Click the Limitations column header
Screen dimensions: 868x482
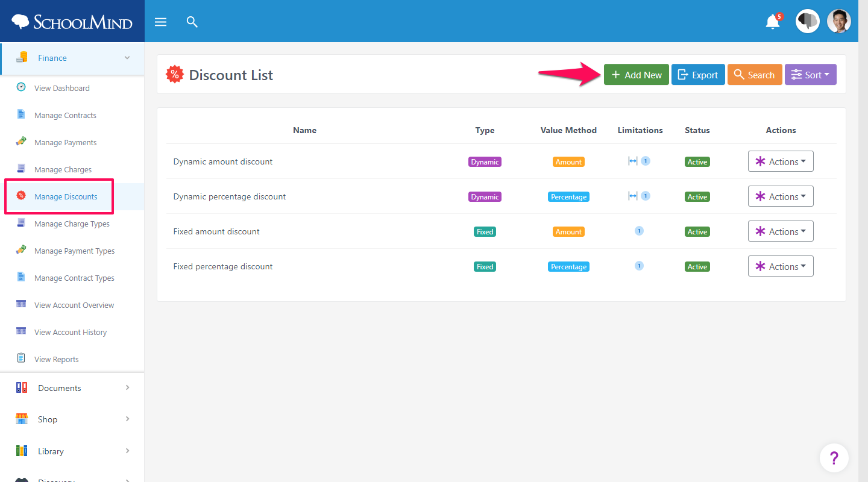(640, 130)
